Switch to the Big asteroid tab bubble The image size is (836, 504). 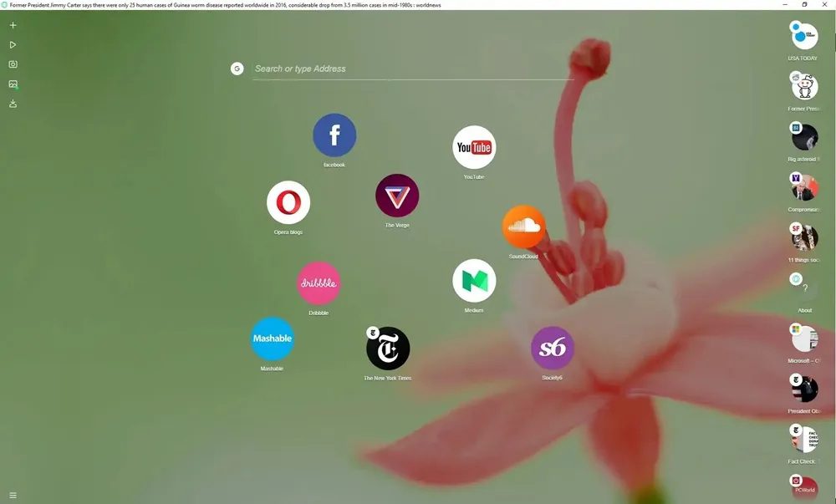pyautogui.click(x=804, y=137)
